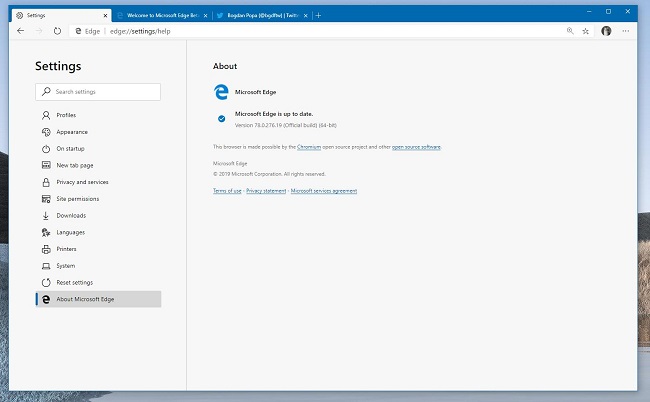Screen dimensions: 650x402
Task: Switch to the Welcome to Microsoft Edge tab
Action: (x=162, y=15)
